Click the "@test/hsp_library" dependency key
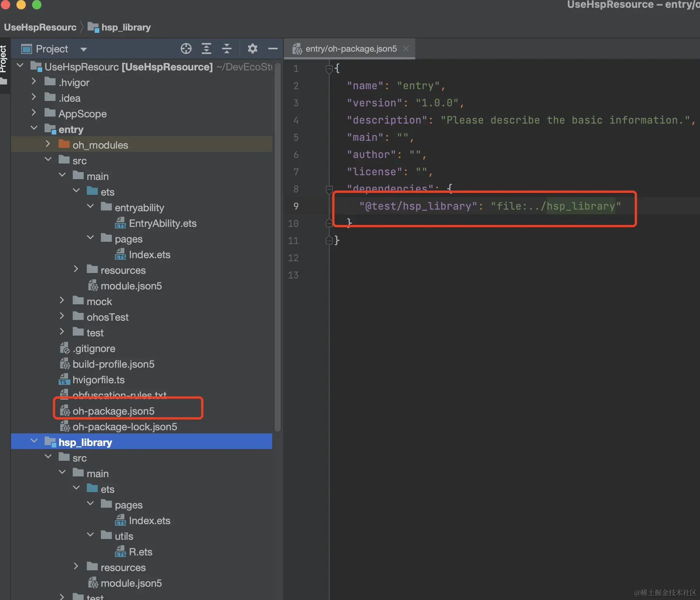The height and width of the screenshot is (600, 700). pos(418,206)
